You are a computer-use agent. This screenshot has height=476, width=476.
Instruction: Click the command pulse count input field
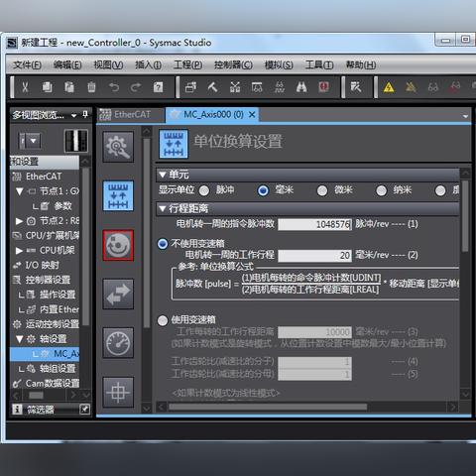pyautogui.click(x=314, y=224)
